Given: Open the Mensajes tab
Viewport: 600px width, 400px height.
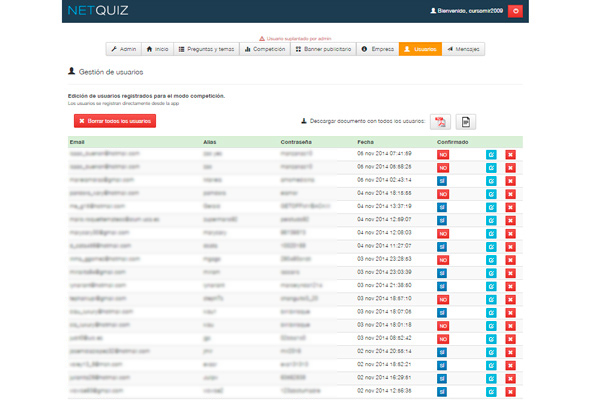Looking at the screenshot, I should click(x=463, y=49).
